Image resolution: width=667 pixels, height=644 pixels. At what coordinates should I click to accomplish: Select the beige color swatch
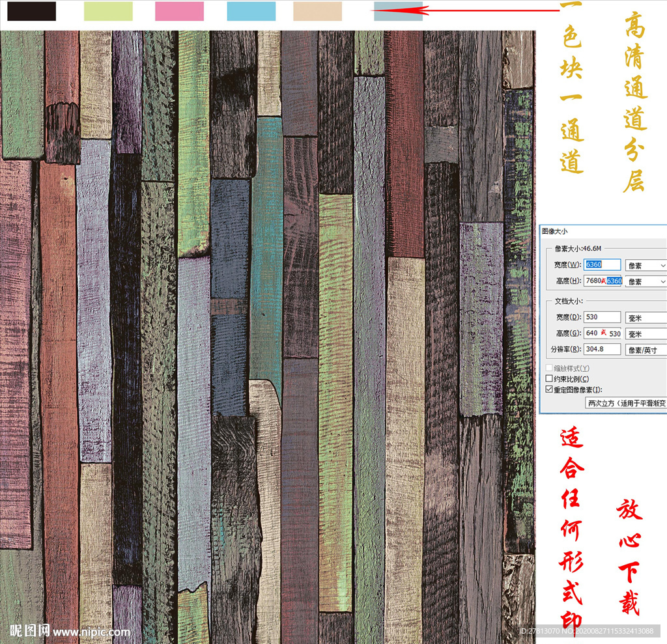(x=317, y=11)
